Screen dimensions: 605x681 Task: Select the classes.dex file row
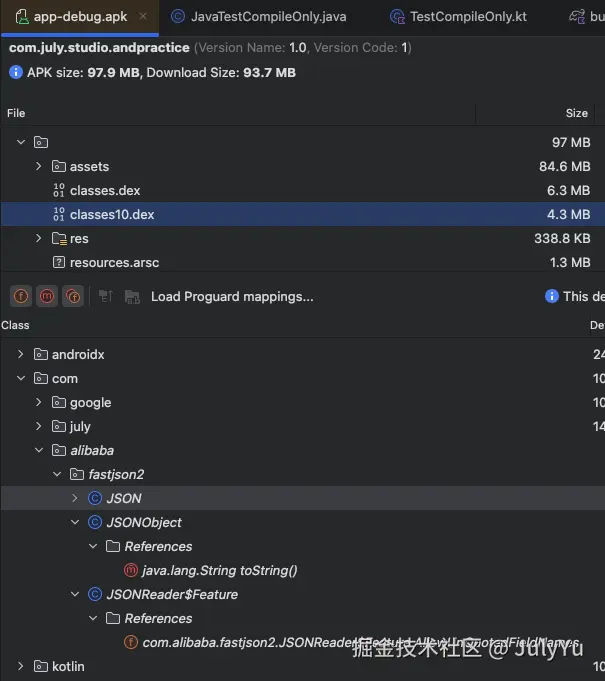click(x=105, y=190)
